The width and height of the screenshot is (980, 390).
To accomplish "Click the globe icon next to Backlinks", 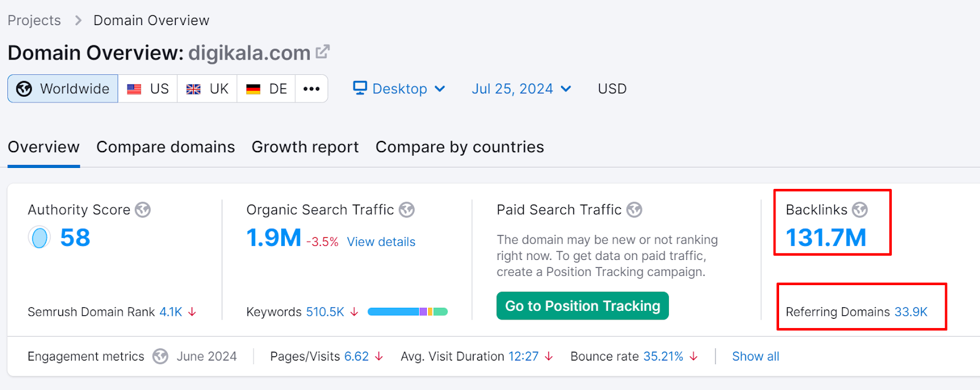I will click(x=860, y=210).
